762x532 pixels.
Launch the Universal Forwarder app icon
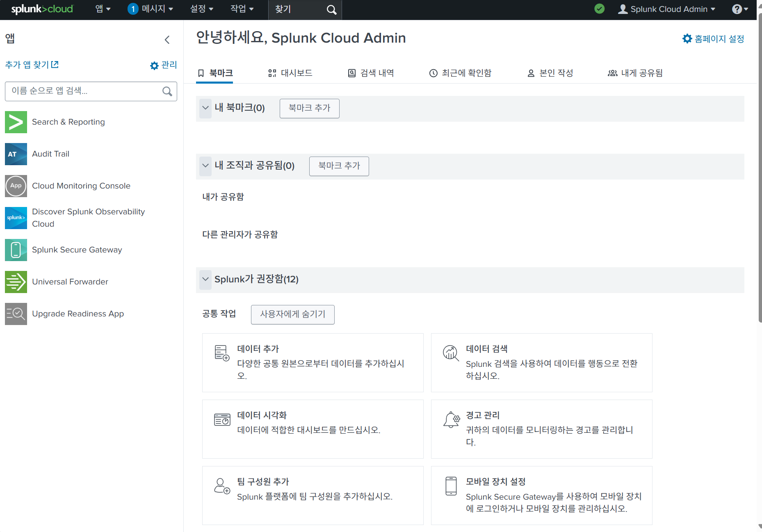click(x=16, y=282)
